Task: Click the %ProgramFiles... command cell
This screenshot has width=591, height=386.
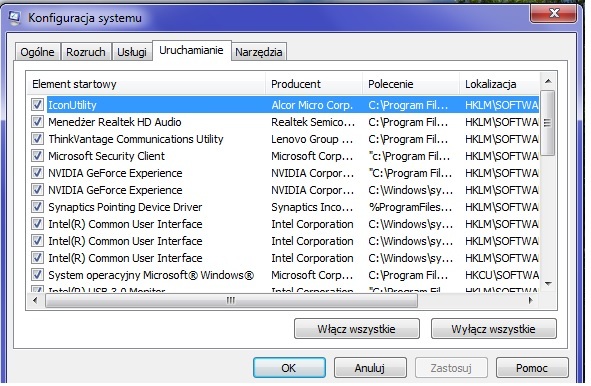Action: [x=410, y=207]
